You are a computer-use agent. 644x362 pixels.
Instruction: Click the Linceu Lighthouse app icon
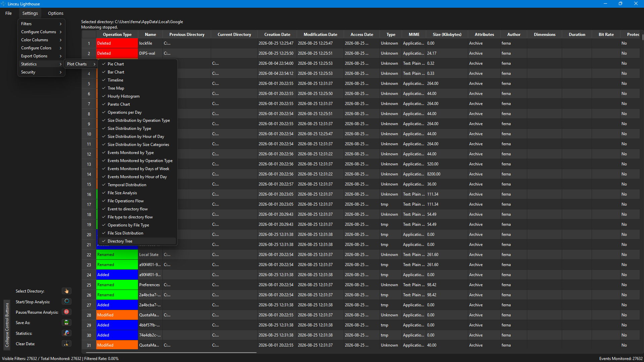[x=3, y=4]
